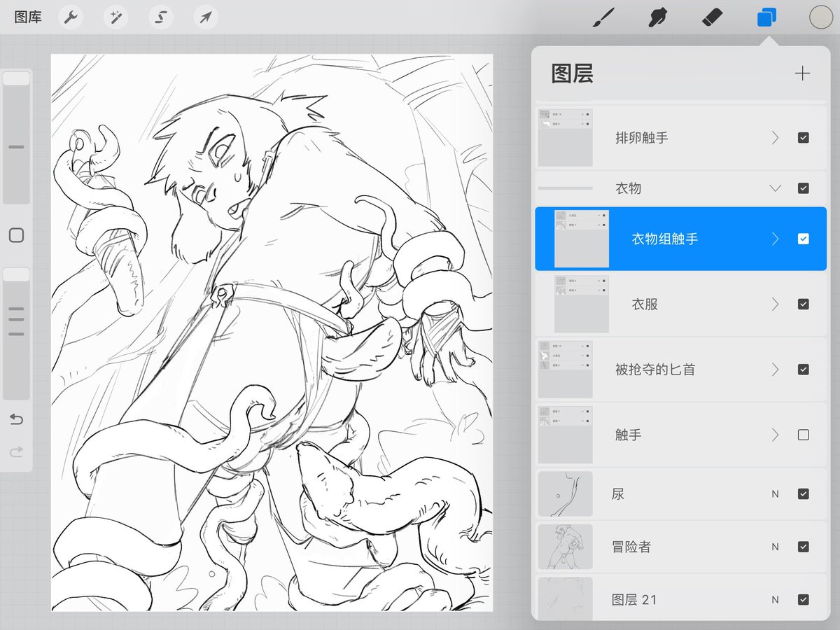Uncheck visibility of 被抢夺的匕首 group
The width and height of the screenshot is (840, 630).
tap(804, 369)
